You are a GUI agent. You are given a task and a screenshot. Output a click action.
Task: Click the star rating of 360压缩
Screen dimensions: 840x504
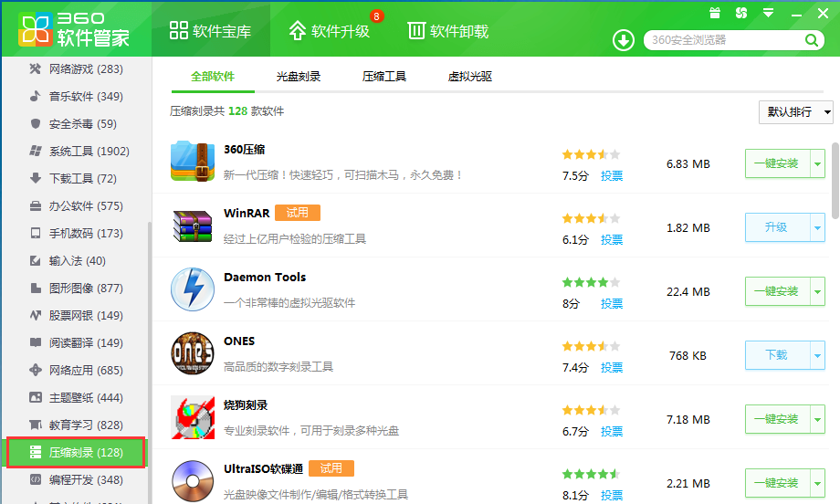click(591, 155)
